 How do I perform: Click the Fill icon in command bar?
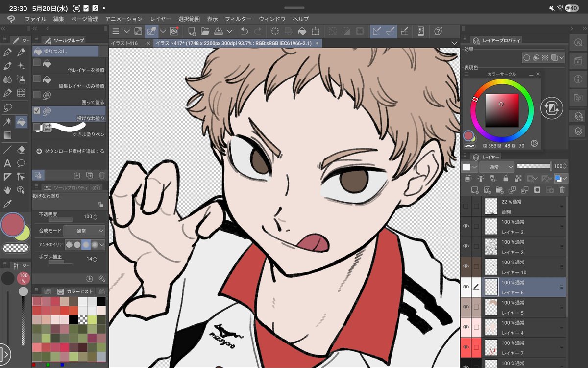pyautogui.click(x=302, y=31)
